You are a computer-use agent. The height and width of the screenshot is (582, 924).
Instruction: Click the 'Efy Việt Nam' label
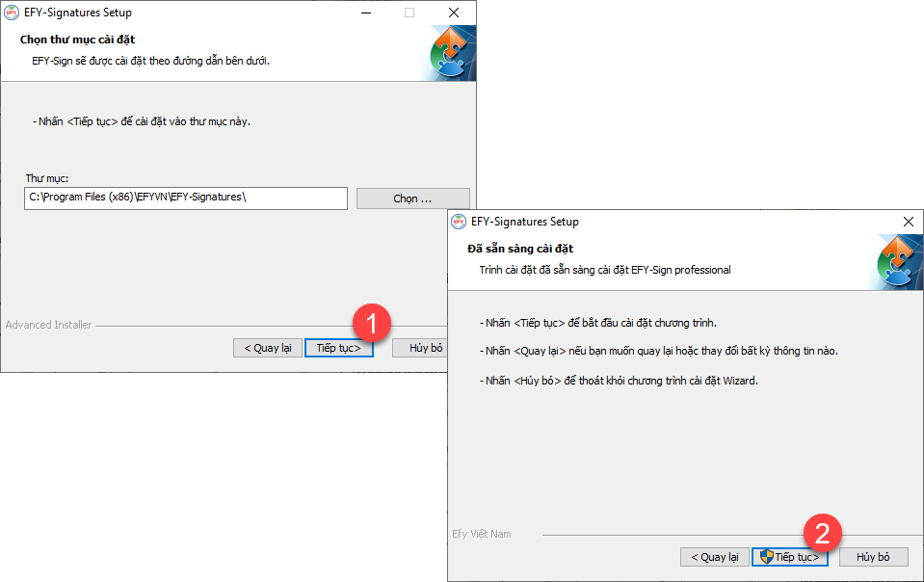482,534
